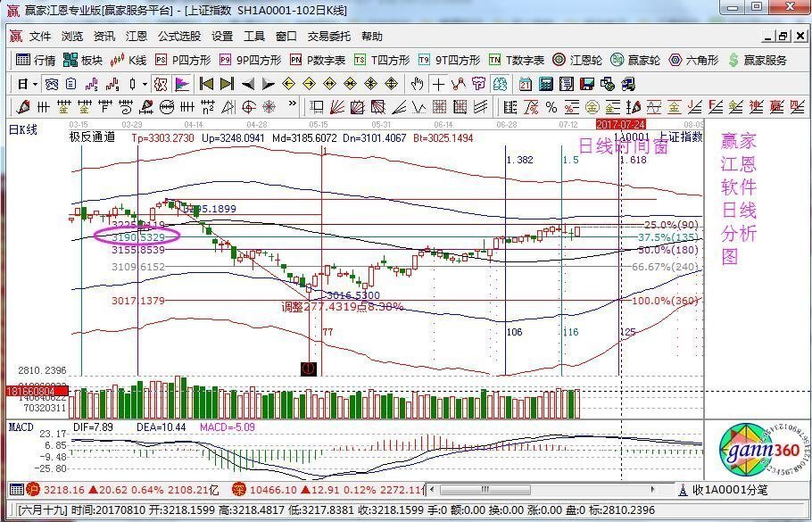Click yellow diamond horizontal expand icon

click(x=330, y=84)
